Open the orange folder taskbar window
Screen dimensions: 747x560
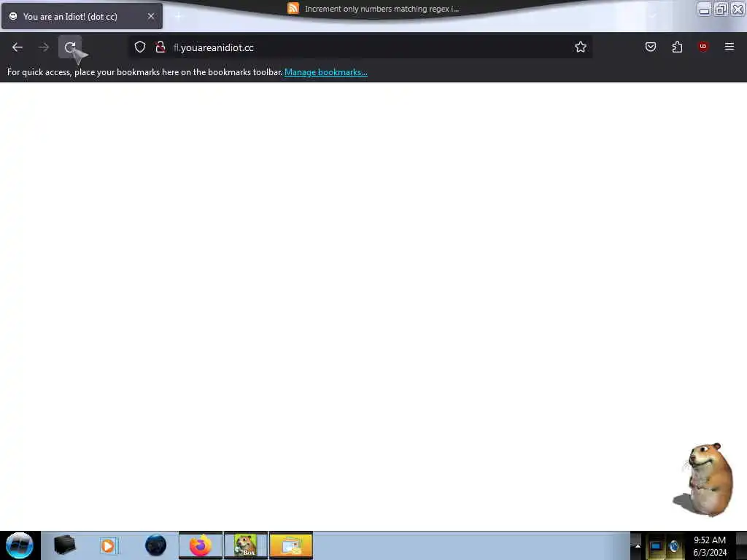(x=291, y=545)
